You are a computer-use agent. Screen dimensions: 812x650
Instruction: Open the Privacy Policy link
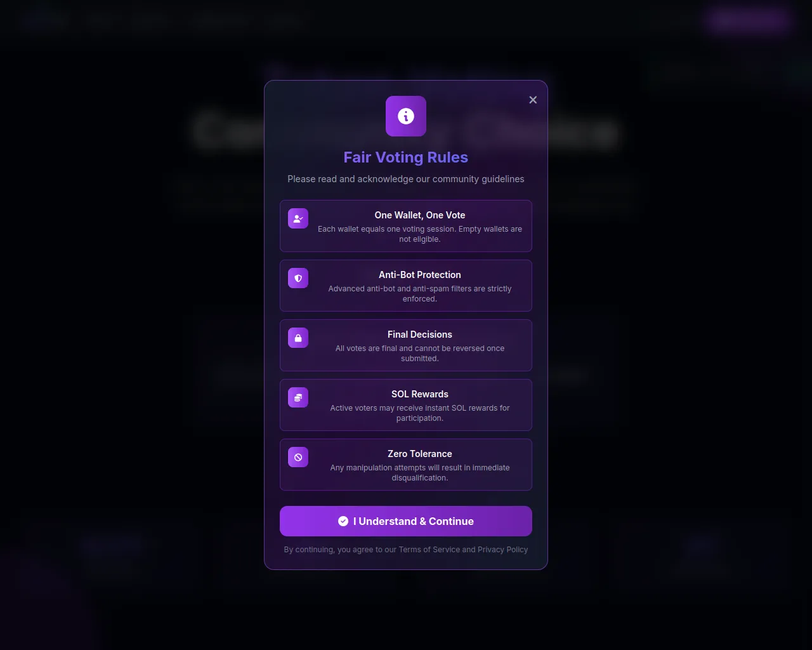[x=502, y=550]
